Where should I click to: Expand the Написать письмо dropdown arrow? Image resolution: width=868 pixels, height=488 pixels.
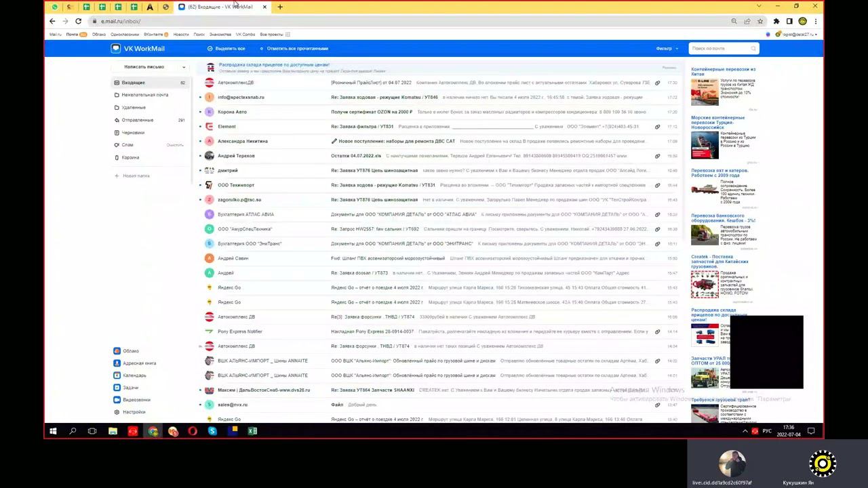183,67
